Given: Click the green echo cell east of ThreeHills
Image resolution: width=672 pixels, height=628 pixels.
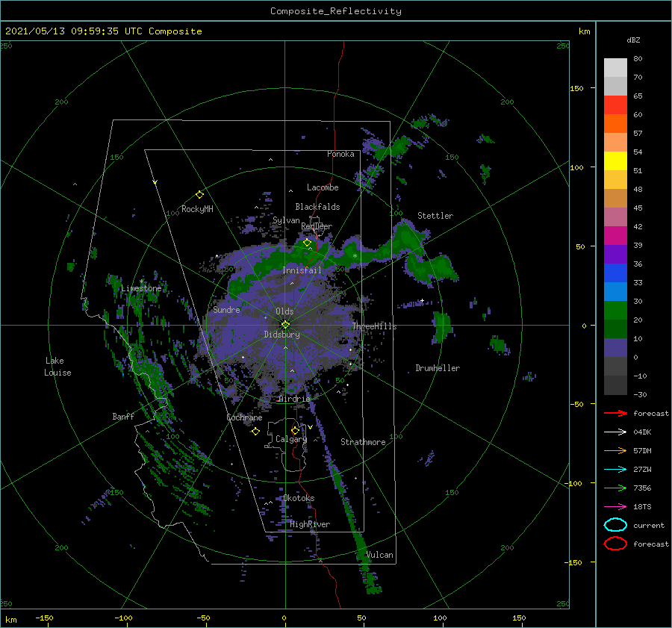Looking at the screenshot, I should [x=441, y=326].
